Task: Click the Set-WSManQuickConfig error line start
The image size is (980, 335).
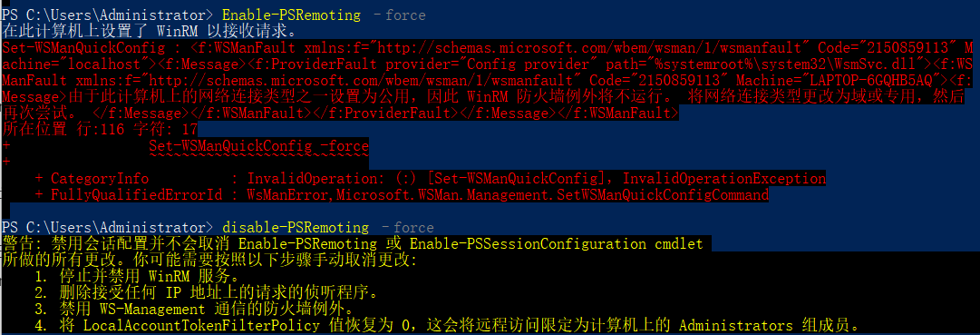Action: [83, 48]
